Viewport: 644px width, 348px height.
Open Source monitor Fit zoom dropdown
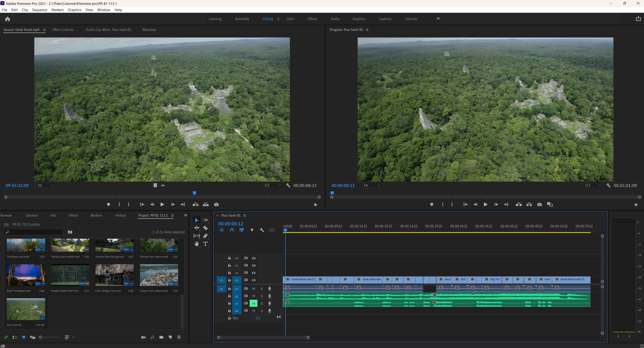click(x=46, y=185)
